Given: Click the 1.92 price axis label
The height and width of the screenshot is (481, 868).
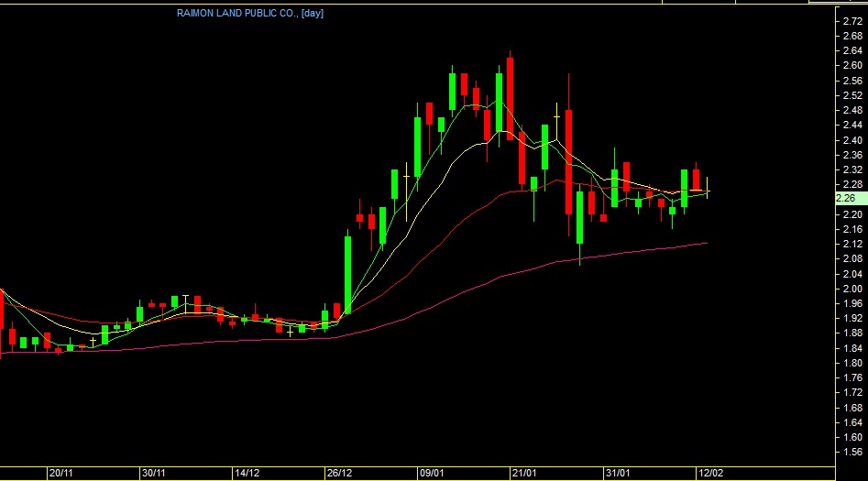Looking at the screenshot, I should pyautogui.click(x=852, y=318).
